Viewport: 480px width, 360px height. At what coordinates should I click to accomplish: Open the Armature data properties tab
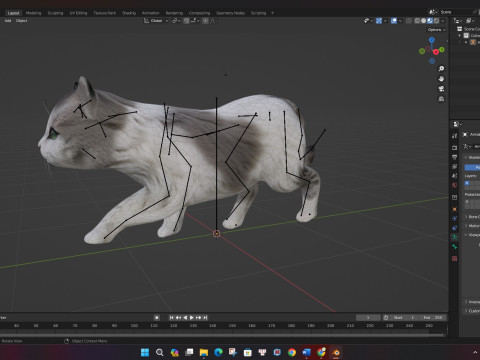click(x=455, y=237)
